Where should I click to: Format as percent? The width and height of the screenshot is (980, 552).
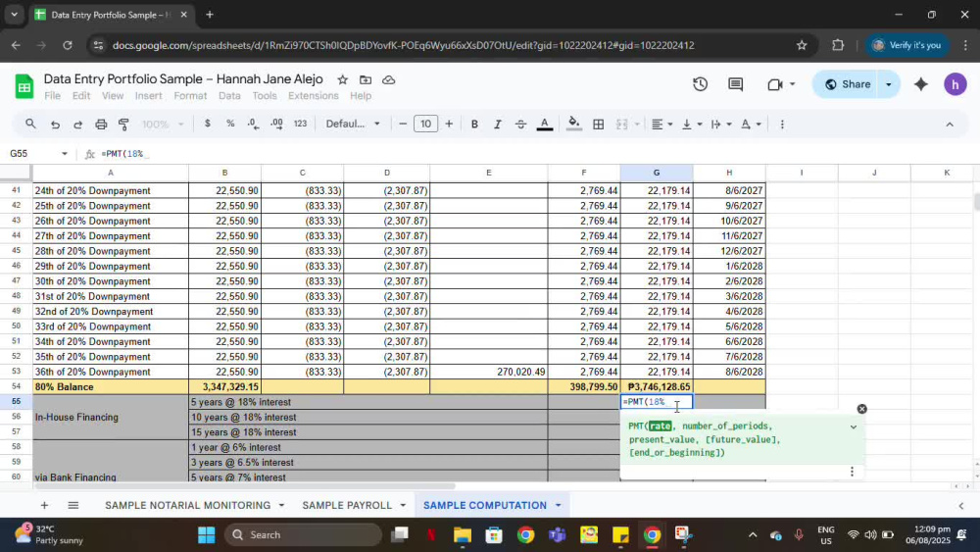tap(230, 124)
